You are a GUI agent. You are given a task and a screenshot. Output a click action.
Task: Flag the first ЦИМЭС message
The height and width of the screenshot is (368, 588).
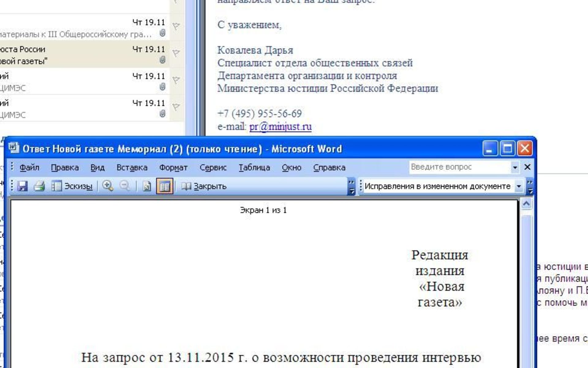(x=176, y=80)
